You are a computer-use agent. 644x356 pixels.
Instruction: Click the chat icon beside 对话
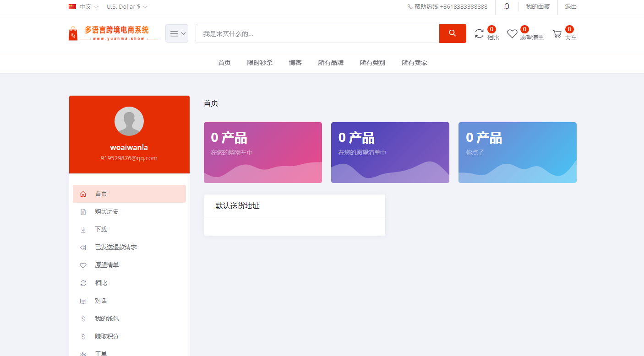point(83,301)
